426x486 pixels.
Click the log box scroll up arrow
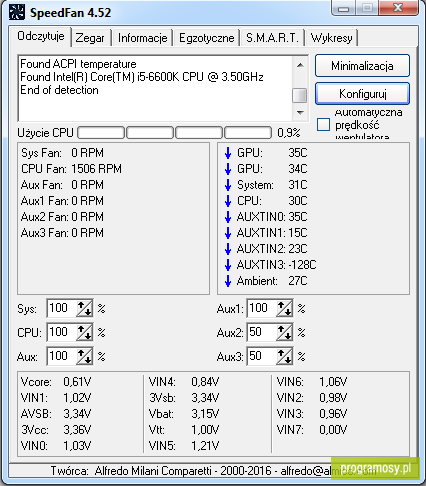(300, 65)
